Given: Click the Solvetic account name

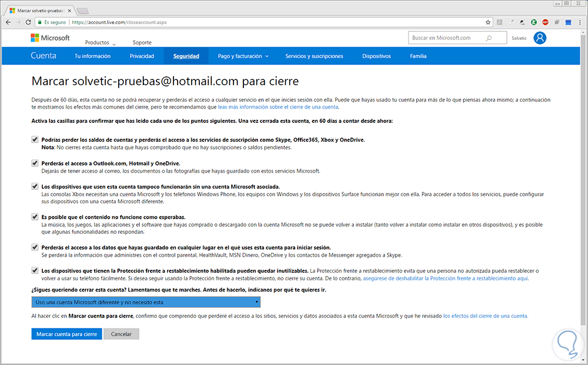Looking at the screenshot, I should 519,38.
